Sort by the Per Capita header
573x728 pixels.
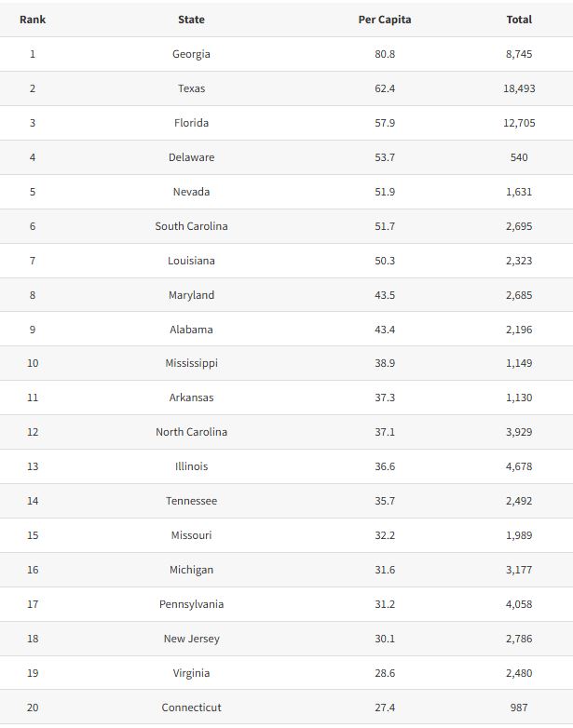click(384, 20)
